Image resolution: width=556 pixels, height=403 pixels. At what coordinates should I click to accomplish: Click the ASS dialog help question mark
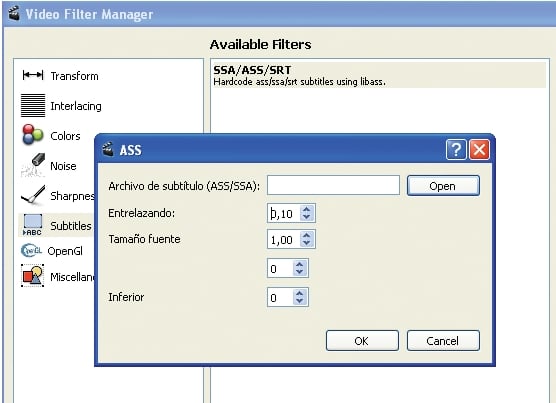(456, 150)
